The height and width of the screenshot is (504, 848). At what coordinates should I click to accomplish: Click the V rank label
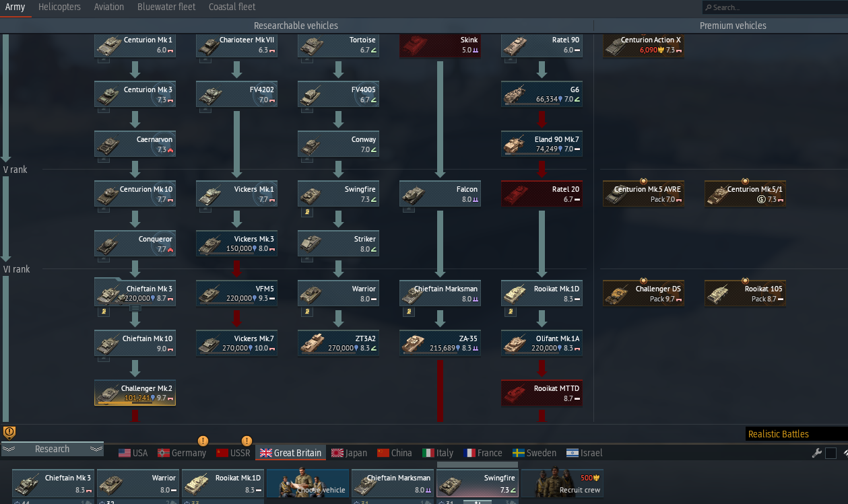[x=15, y=170]
